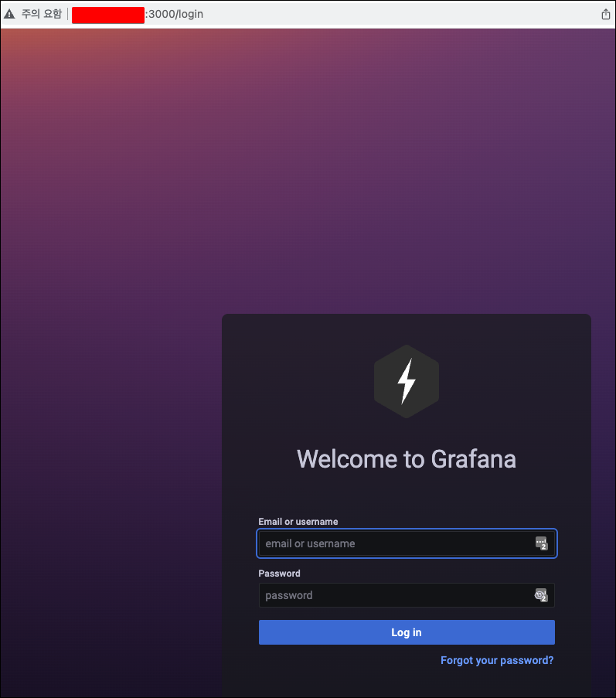616x698 pixels.
Task: Click the Welcome to Grafana heading
Action: tap(407, 459)
